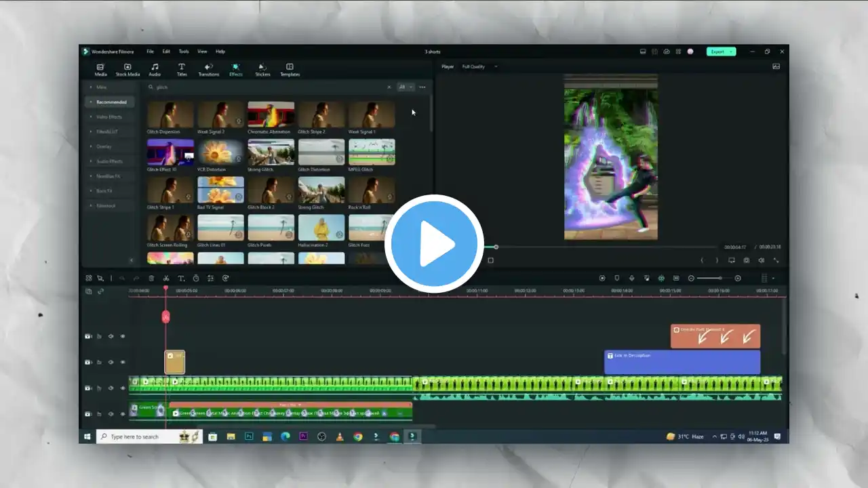
Task: Open the Tools menu
Action: [184, 52]
